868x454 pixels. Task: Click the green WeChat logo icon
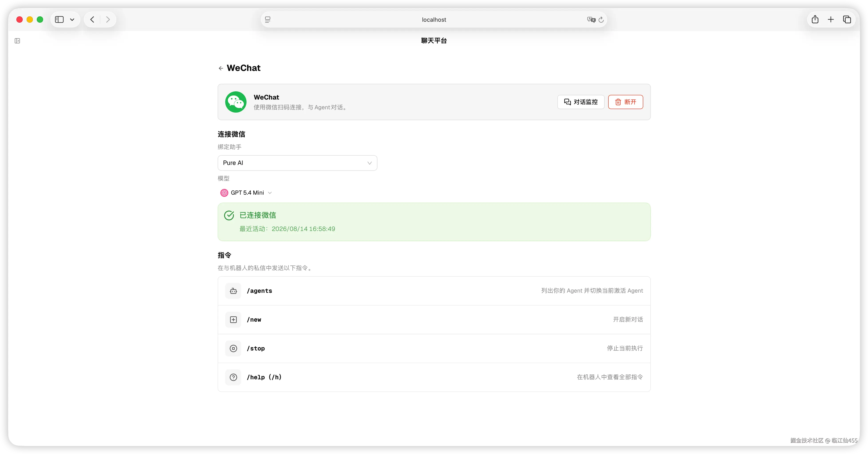(x=236, y=102)
